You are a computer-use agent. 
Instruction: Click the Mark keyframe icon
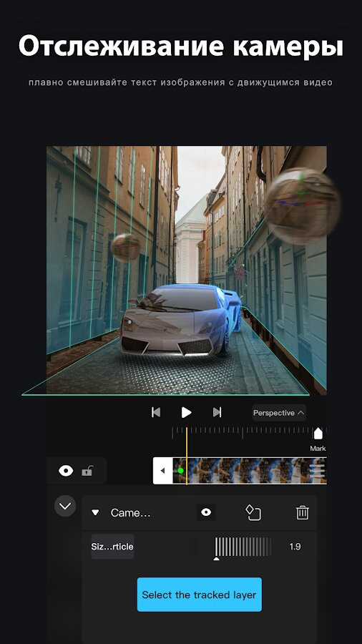click(318, 434)
